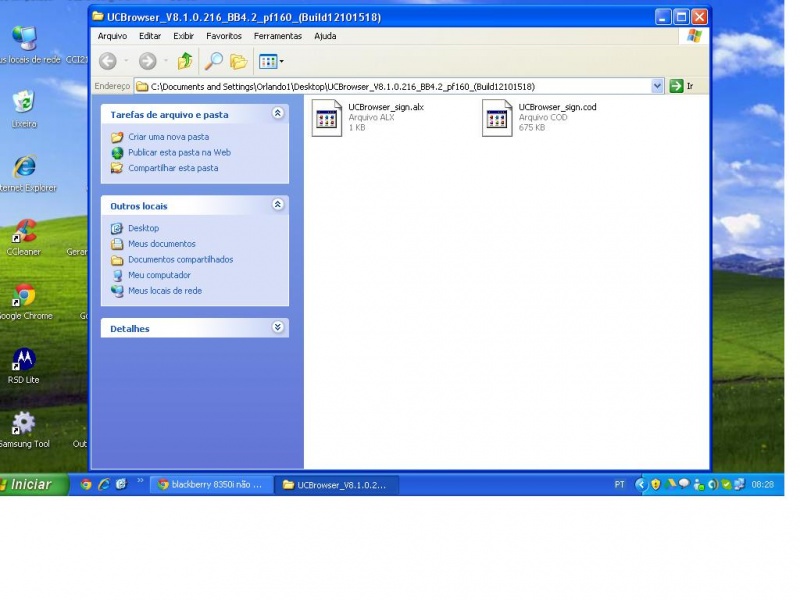Open Documentos compartilhados link
This screenshot has width=800, height=600.
click(x=181, y=259)
